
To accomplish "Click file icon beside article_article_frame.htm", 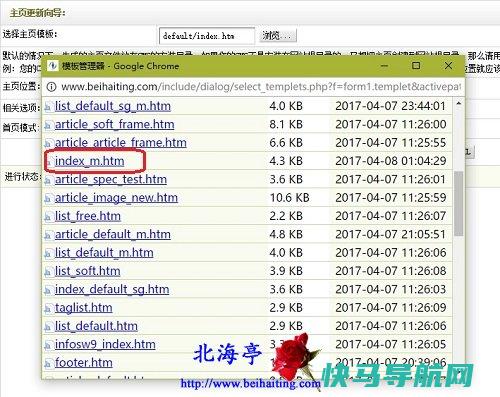I will point(48,144).
